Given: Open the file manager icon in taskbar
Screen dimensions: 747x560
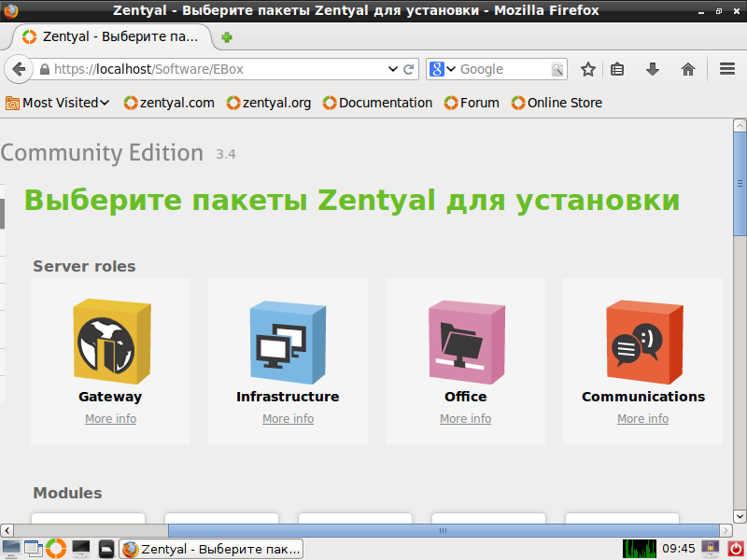Looking at the screenshot, I should click(x=106, y=549).
